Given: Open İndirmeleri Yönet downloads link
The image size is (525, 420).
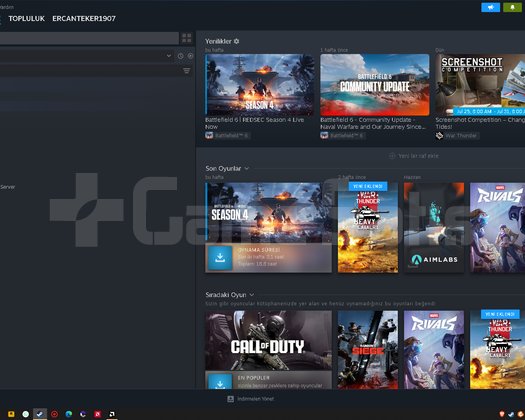Looking at the screenshot, I should tap(255, 399).
